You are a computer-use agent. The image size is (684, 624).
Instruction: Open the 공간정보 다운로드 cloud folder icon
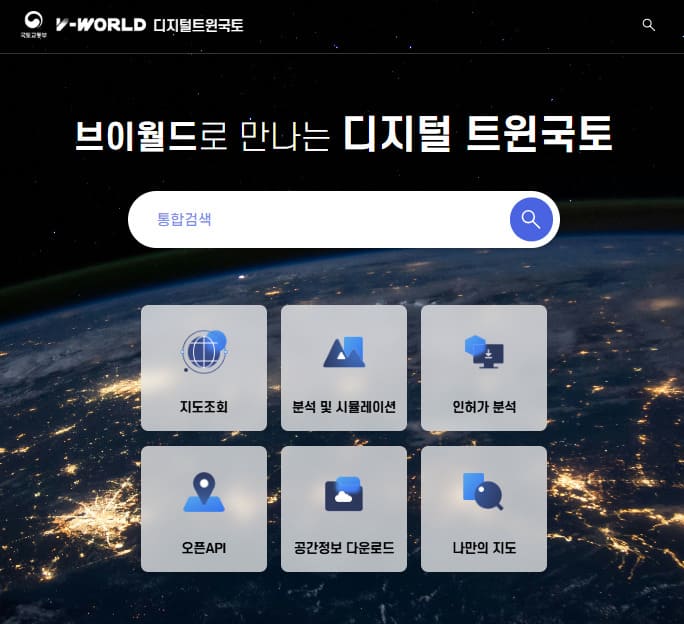(x=344, y=494)
